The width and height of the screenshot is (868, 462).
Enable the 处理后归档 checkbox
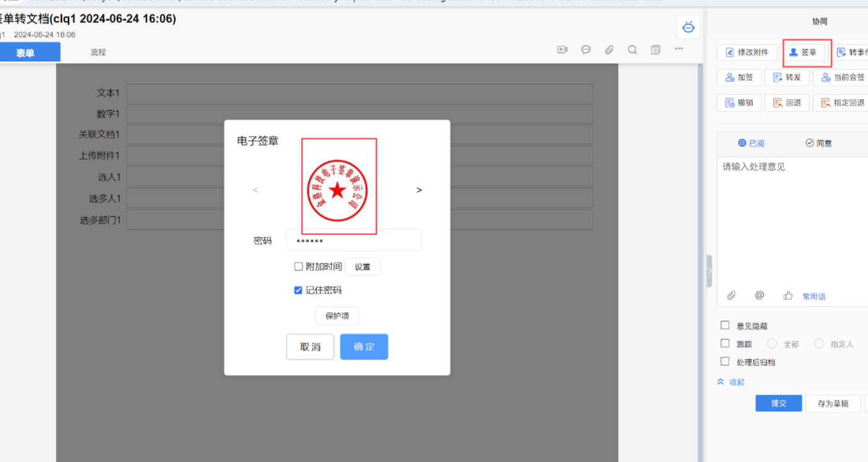tap(725, 361)
